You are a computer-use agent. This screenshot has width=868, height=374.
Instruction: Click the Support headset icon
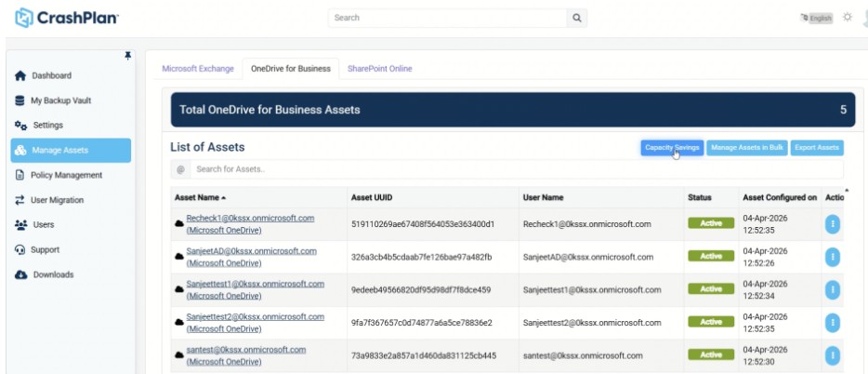[x=20, y=250]
